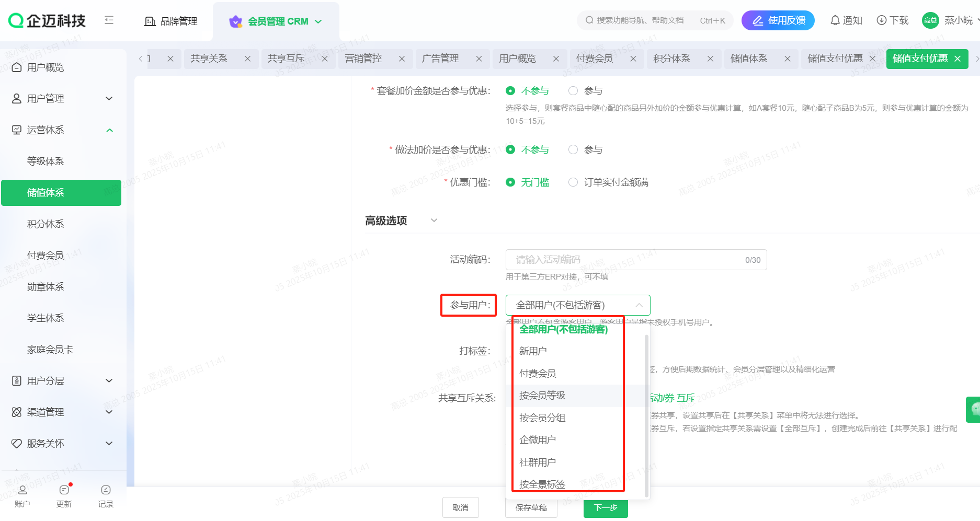Click the 保存草稿 button

(x=531, y=507)
